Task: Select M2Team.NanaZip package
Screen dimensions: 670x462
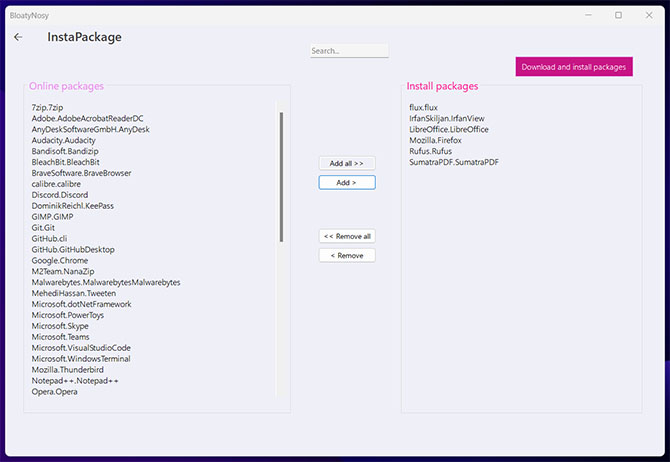Action: click(x=63, y=271)
